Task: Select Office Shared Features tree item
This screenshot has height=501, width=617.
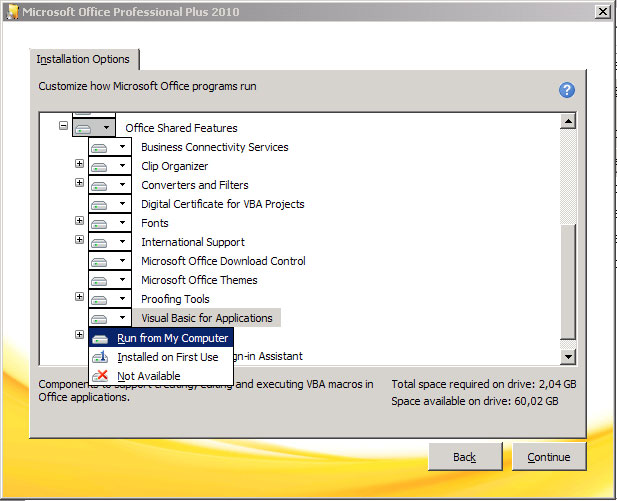Action: pyautogui.click(x=181, y=128)
